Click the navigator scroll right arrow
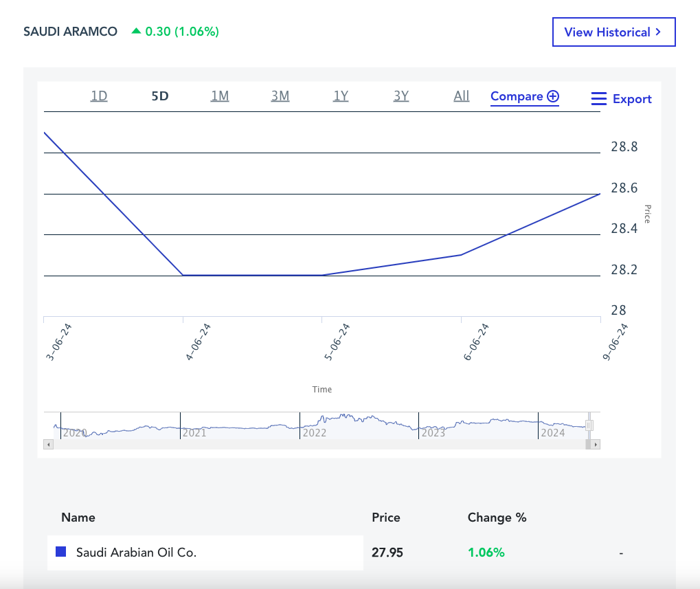The width and height of the screenshot is (700, 589). pyautogui.click(x=596, y=445)
